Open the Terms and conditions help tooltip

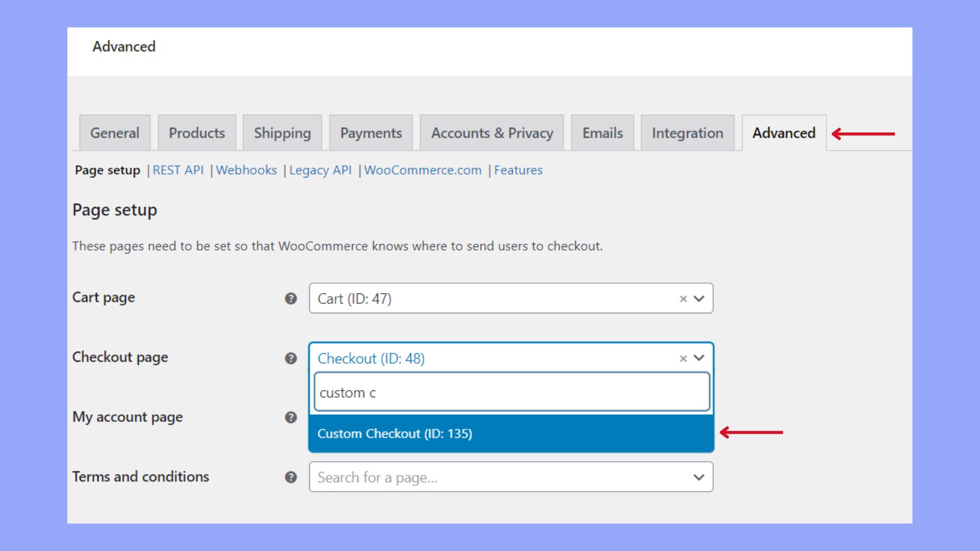(291, 478)
